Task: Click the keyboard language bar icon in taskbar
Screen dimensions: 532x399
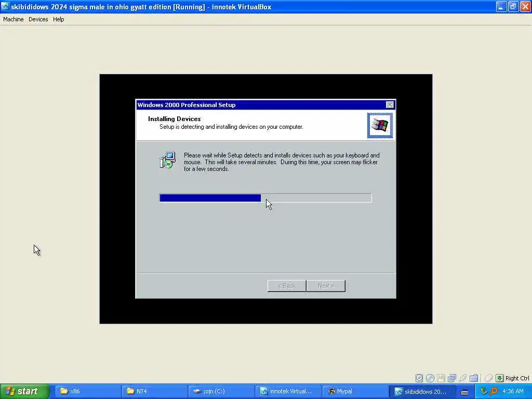Action: tap(464, 392)
